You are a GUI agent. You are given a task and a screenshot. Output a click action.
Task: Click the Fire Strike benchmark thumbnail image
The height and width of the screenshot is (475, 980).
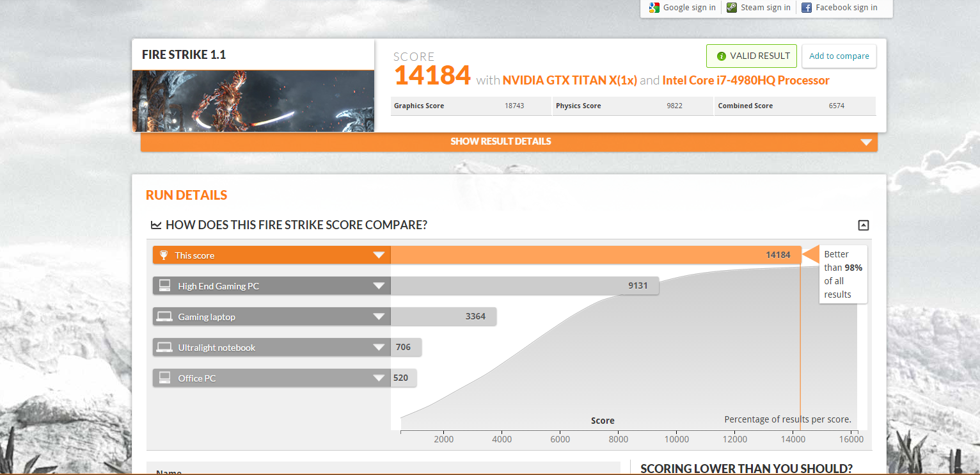point(253,101)
